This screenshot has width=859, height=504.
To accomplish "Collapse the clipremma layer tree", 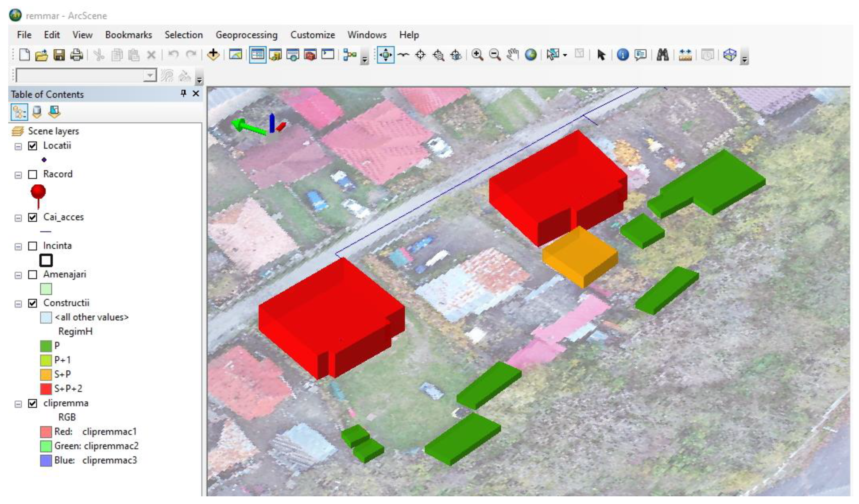I will (18, 404).
